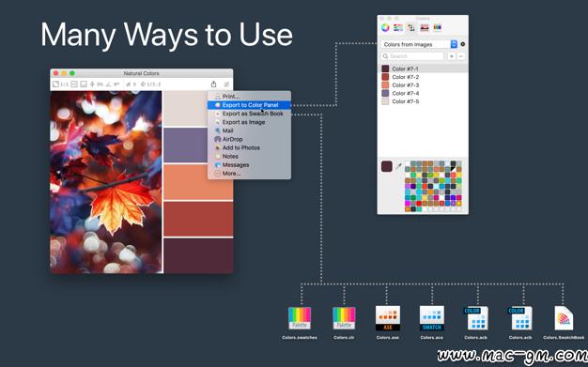Open the Colors.ase file icon
This screenshot has height=367, width=588.
coord(388,318)
